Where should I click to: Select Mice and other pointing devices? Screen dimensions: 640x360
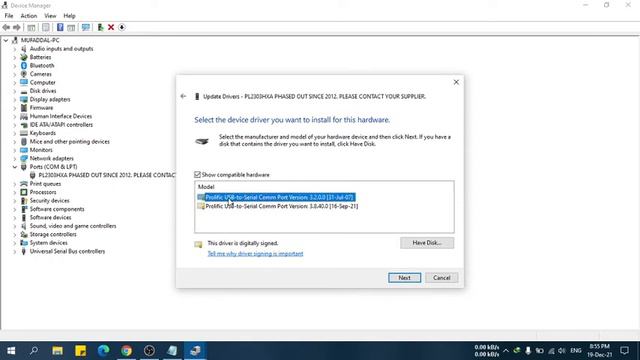pos(70,142)
